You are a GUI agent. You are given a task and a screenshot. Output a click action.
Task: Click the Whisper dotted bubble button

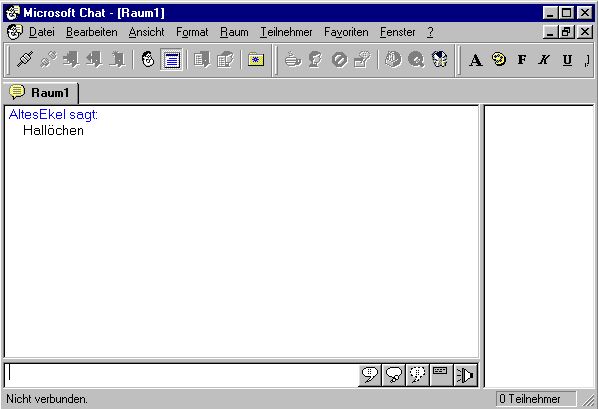click(x=418, y=375)
